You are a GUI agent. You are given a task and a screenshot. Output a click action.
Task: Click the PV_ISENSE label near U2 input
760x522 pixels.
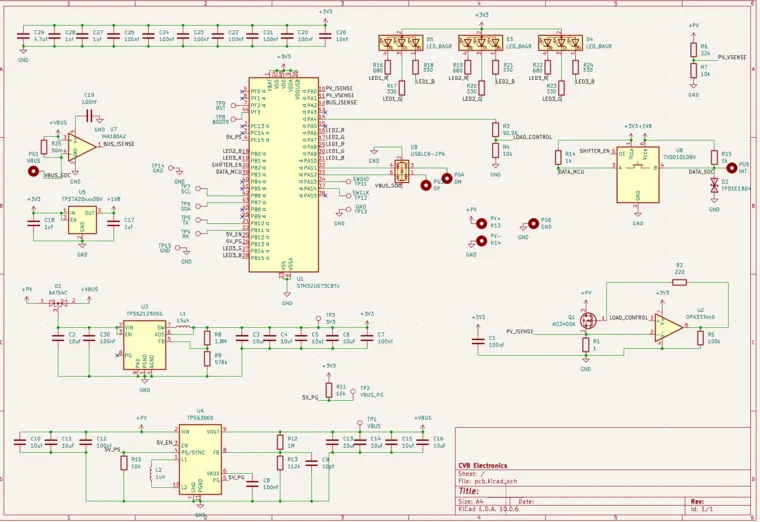pos(520,332)
